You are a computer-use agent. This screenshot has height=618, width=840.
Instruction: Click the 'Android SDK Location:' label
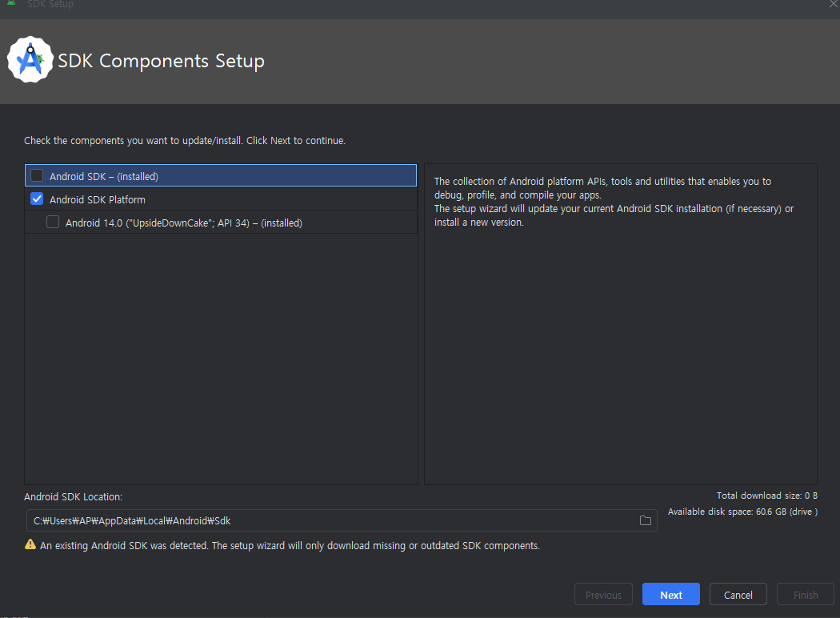[74, 497]
